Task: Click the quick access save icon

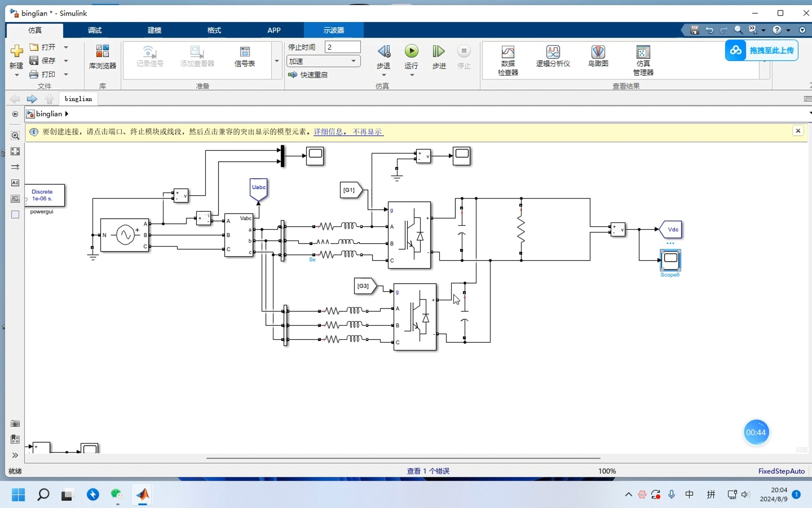Action: click(695, 30)
